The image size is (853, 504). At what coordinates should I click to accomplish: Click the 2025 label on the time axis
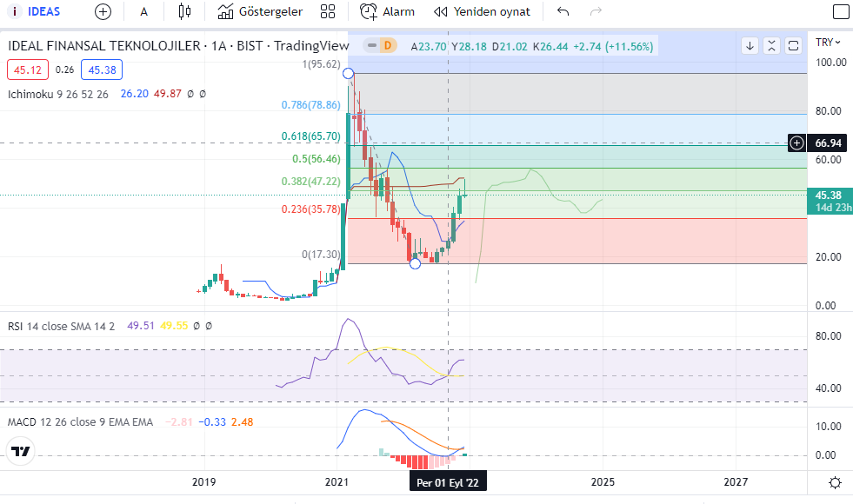coord(603,482)
